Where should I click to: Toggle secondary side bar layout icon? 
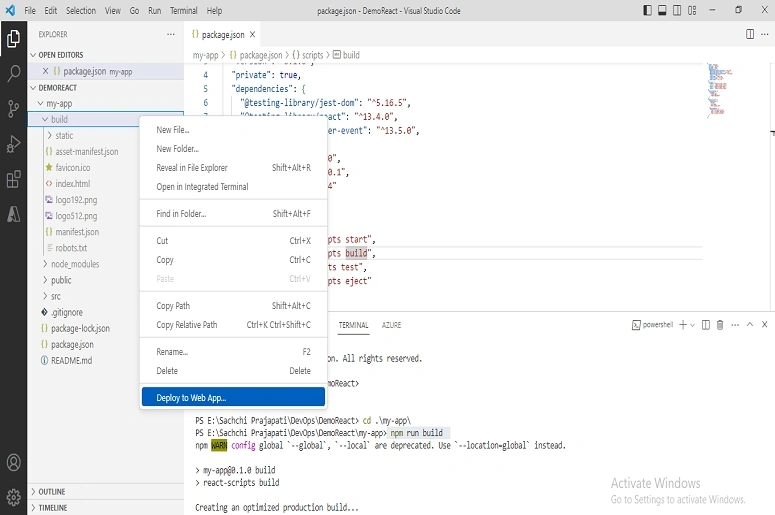click(x=677, y=10)
